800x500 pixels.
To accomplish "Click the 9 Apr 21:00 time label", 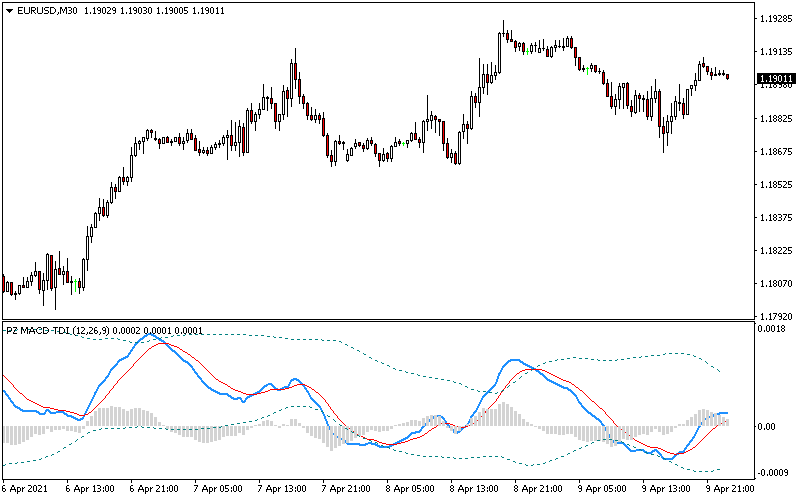I will 730,490.
